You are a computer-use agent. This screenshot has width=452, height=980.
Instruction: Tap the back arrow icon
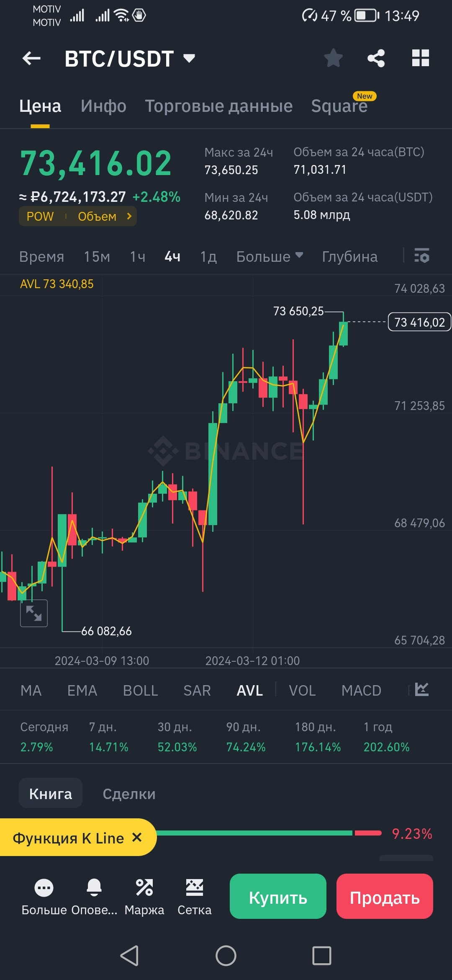tap(31, 58)
